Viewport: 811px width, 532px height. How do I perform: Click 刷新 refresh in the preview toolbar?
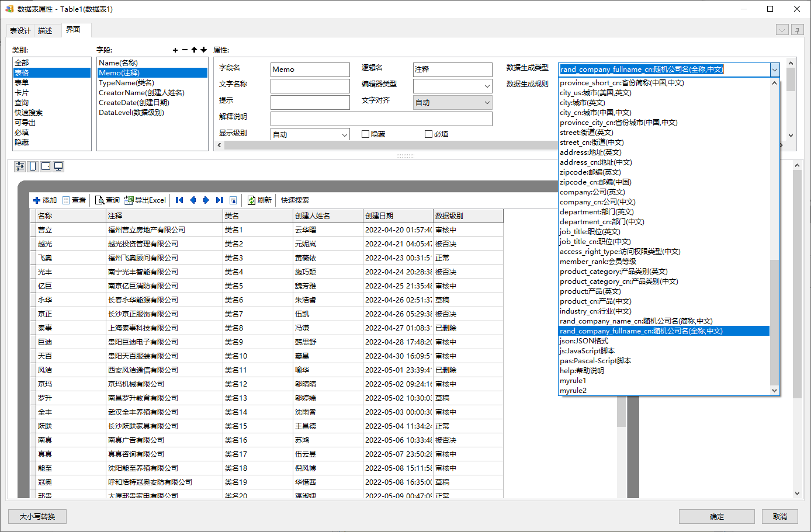click(x=259, y=200)
